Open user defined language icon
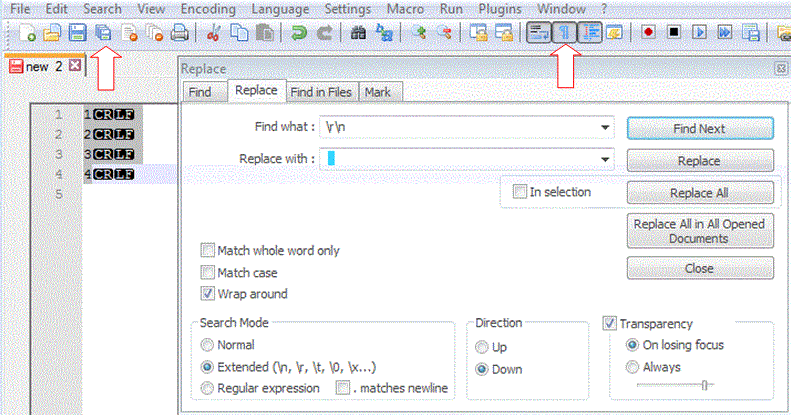Viewport: 791px width, 415px height. coord(614,33)
